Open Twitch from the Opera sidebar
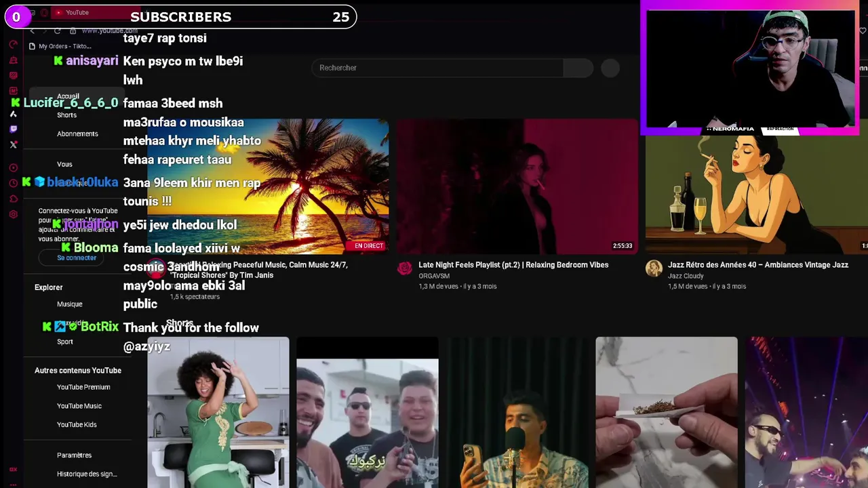This screenshot has width=868, height=488. pyautogui.click(x=13, y=129)
